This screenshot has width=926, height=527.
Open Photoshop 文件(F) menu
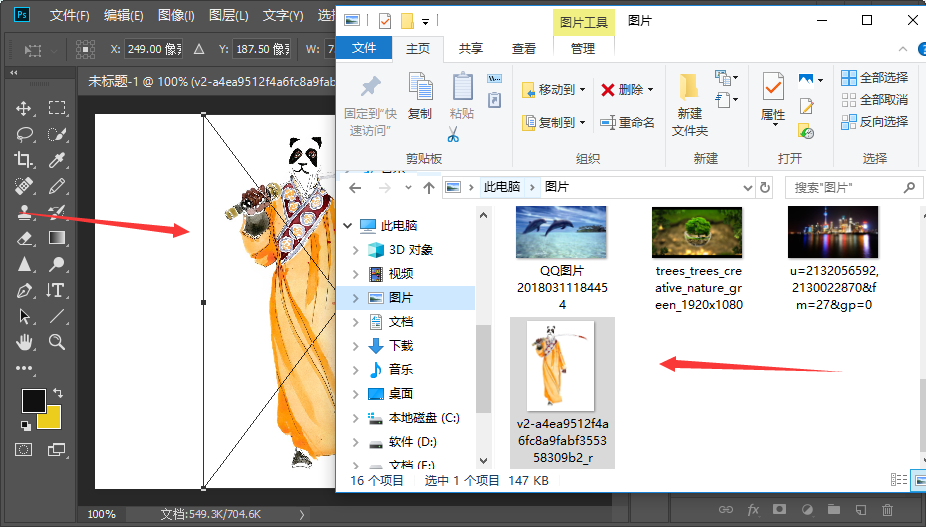pos(69,15)
